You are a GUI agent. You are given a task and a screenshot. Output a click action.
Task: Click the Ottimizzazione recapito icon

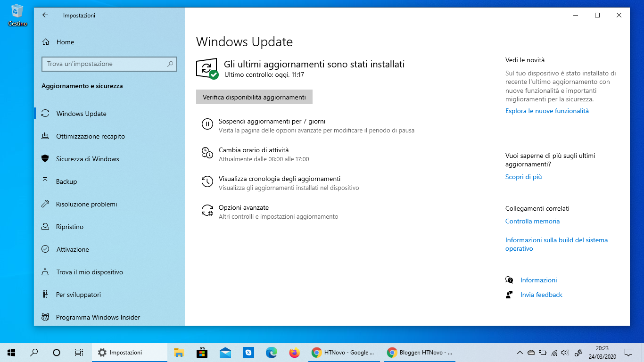point(45,136)
